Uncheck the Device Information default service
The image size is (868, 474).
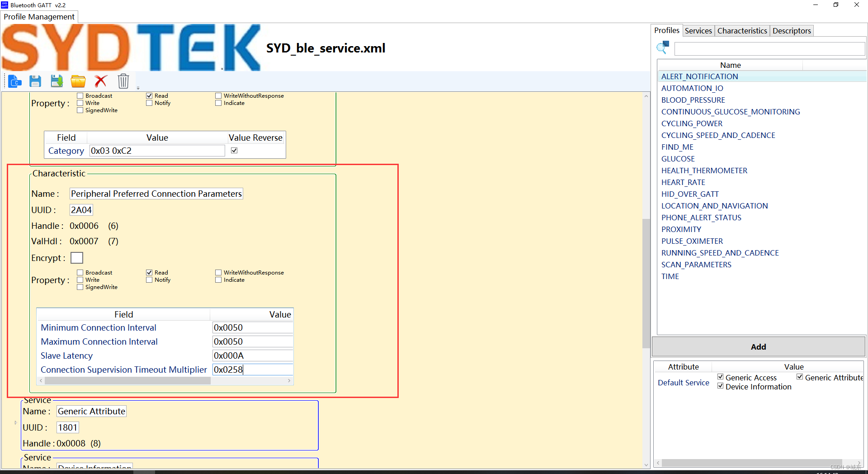pyautogui.click(x=721, y=386)
